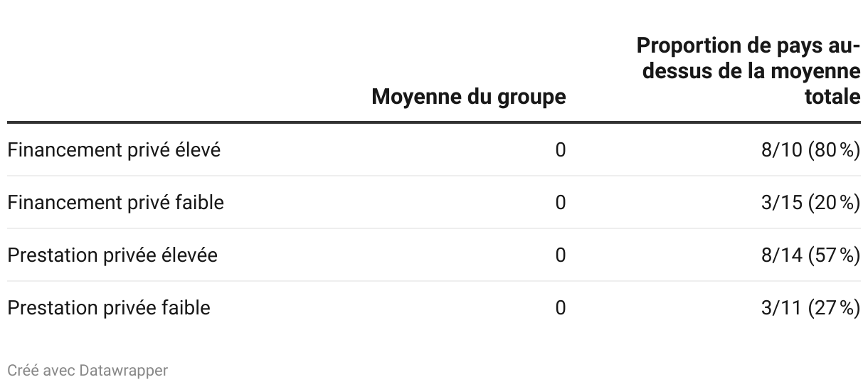Screen dimensions: 868x387
Task: Click the word 'Datawrapper' in footer
Action: tap(124, 371)
